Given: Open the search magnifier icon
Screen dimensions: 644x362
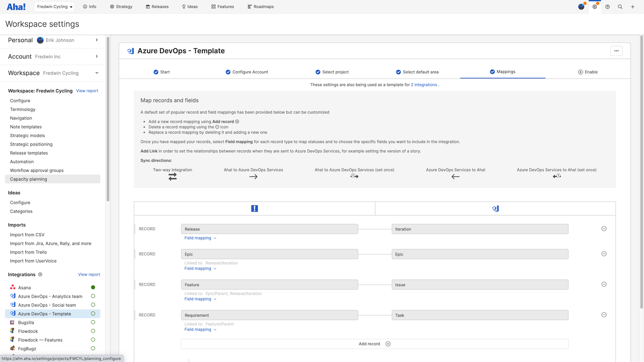Looking at the screenshot, I should point(620,7).
